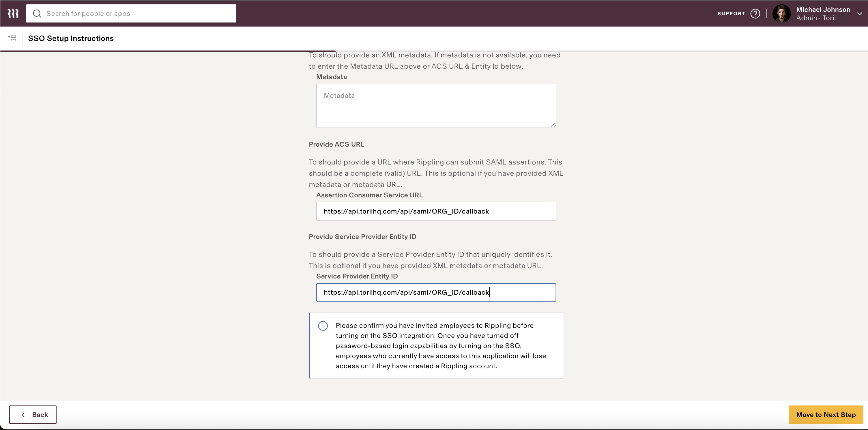Click the Metadata field label
This screenshot has height=430, width=868.
(x=331, y=77)
